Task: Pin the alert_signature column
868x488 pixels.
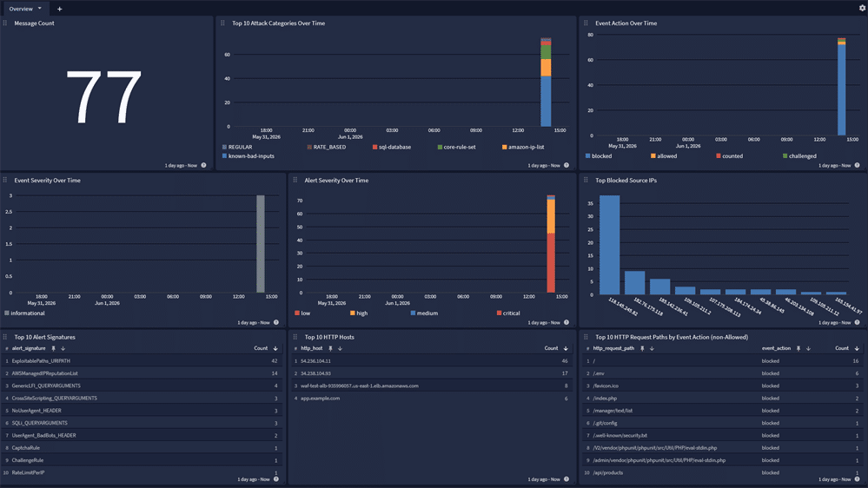Action: click(x=54, y=348)
